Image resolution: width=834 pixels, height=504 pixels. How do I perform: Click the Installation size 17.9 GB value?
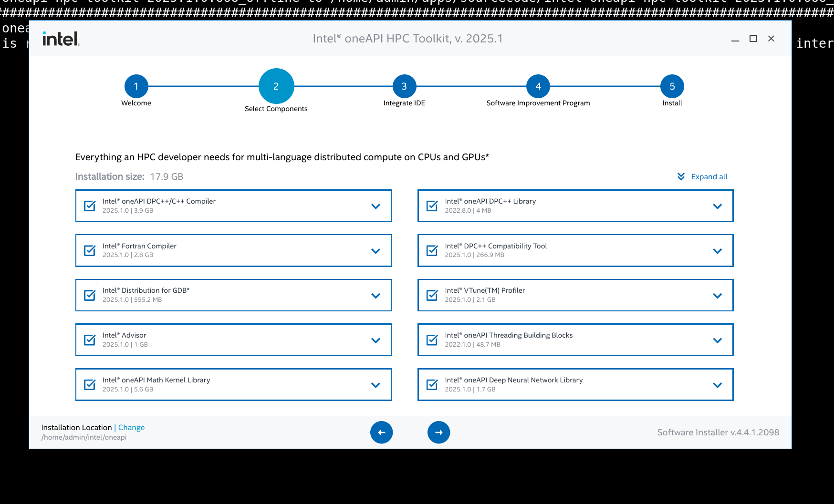coord(167,176)
